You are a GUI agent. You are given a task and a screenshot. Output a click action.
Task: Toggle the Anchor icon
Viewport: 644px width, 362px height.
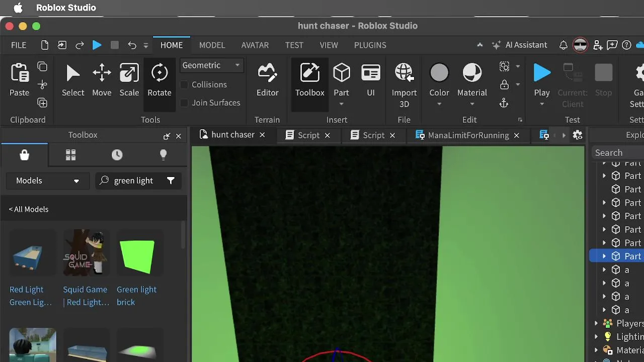point(504,103)
